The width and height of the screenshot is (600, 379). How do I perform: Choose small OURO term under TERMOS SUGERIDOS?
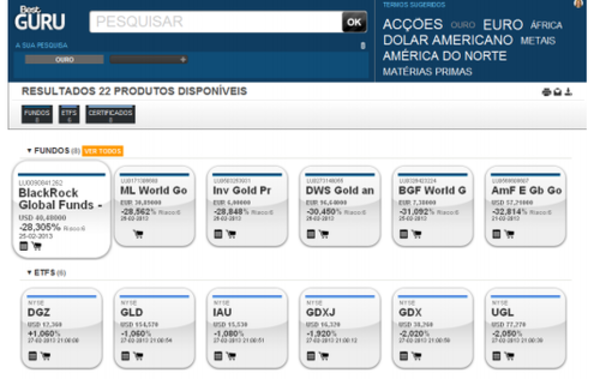[x=463, y=25]
